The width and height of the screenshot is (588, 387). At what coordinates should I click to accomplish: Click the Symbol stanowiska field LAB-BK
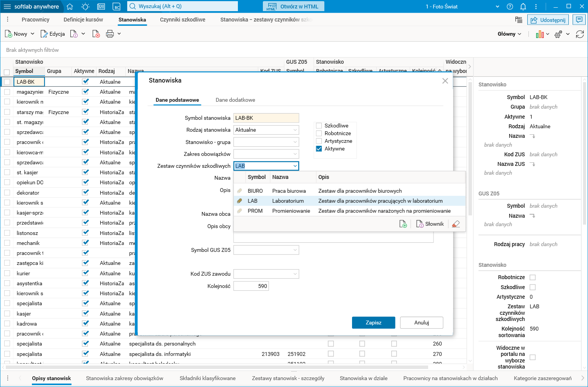click(x=266, y=118)
